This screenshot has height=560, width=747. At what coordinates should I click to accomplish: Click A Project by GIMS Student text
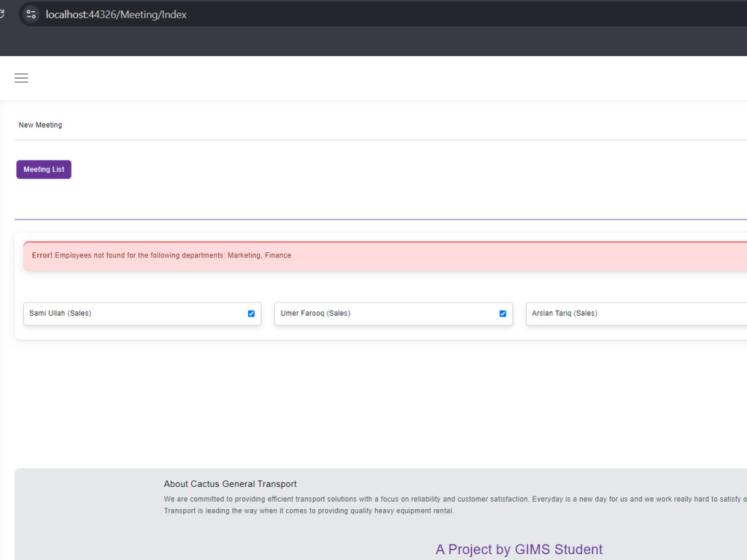[519, 549]
